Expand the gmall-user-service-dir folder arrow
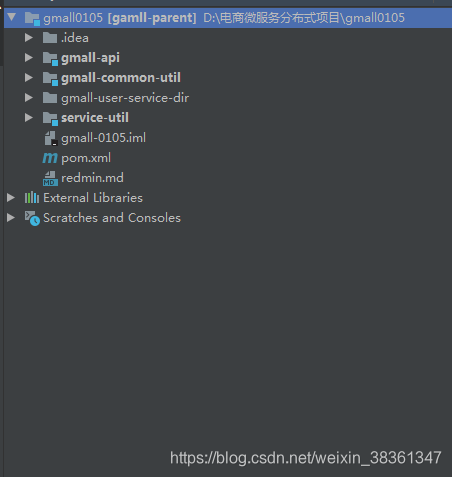 pos(29,98)
